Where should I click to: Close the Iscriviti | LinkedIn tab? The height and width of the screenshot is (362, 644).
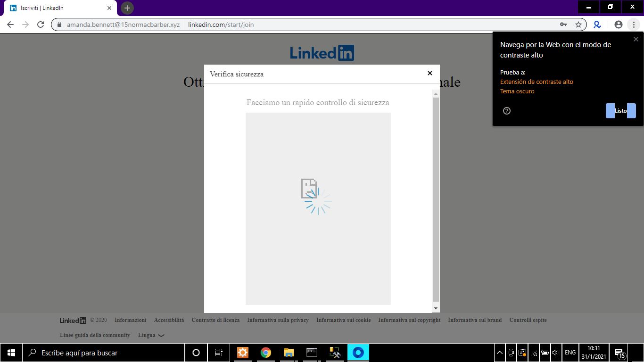pyautogui.click(x=109, y=8)
